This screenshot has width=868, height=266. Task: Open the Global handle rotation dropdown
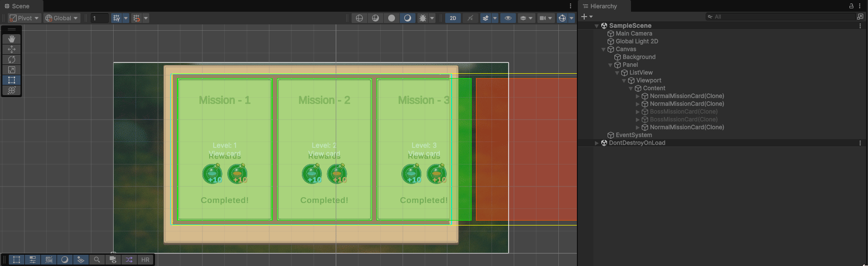pyautogui.click(x=61, y=18)
